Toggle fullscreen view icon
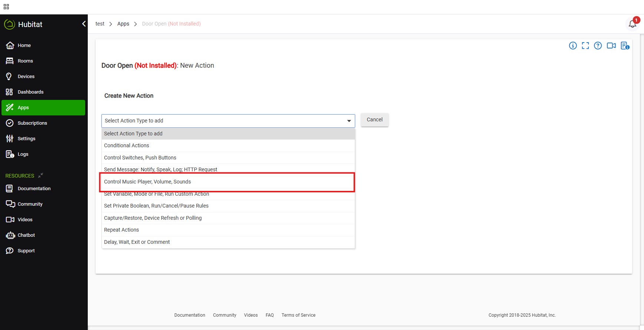Screen dimensions: 644x330 (x=585, y=46)
